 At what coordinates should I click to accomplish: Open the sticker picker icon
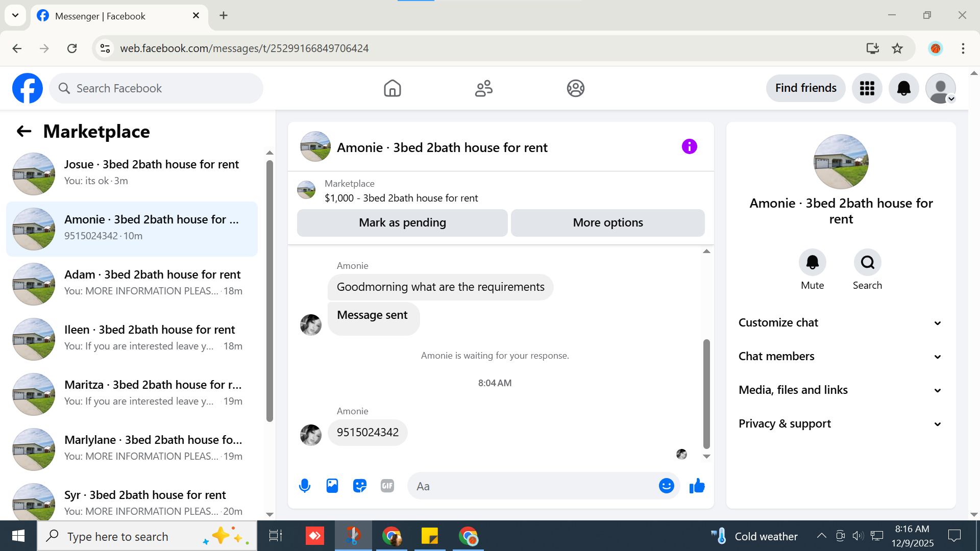tap(360, 486)
